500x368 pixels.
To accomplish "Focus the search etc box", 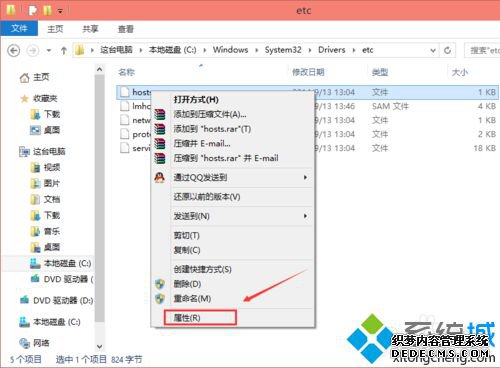I will click(482, 50).
